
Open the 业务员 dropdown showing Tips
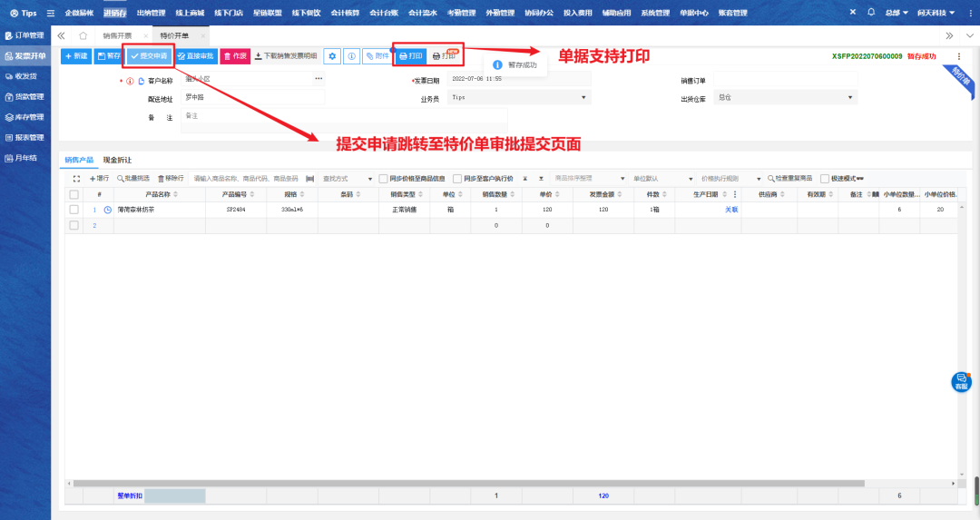(518, 97)
